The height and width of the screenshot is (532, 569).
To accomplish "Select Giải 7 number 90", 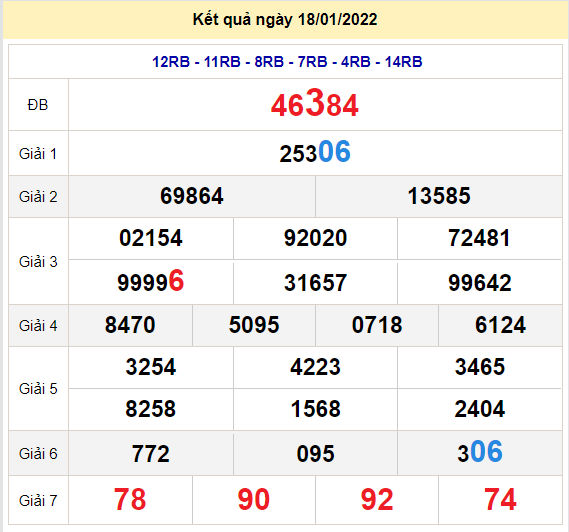I will [254, 500].
